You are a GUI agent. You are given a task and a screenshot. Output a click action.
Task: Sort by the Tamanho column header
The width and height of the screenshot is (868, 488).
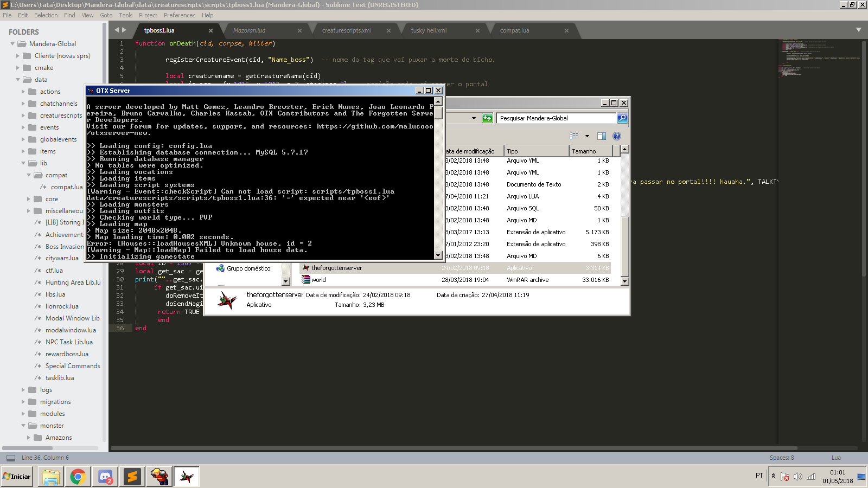591,151
